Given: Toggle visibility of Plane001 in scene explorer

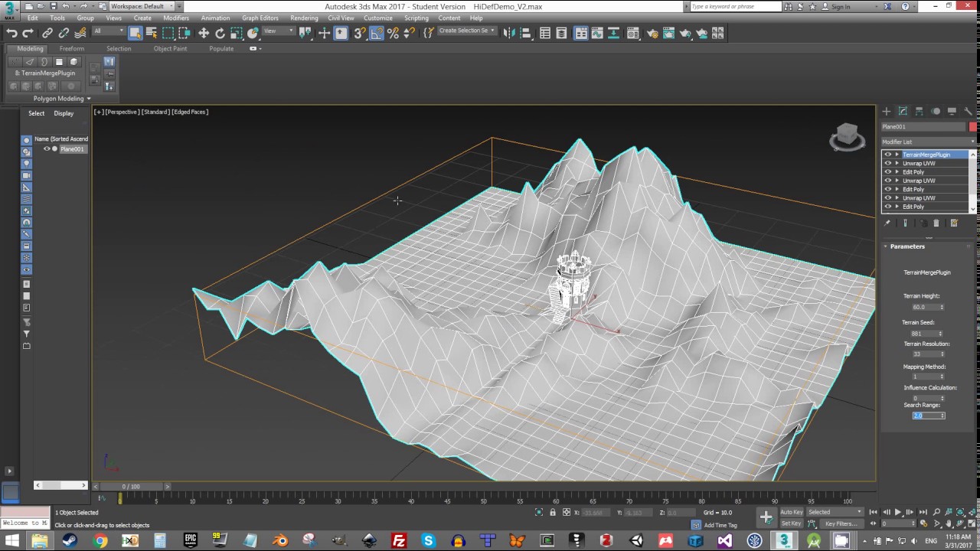Looking at the screenshot, I should point(46,149).
